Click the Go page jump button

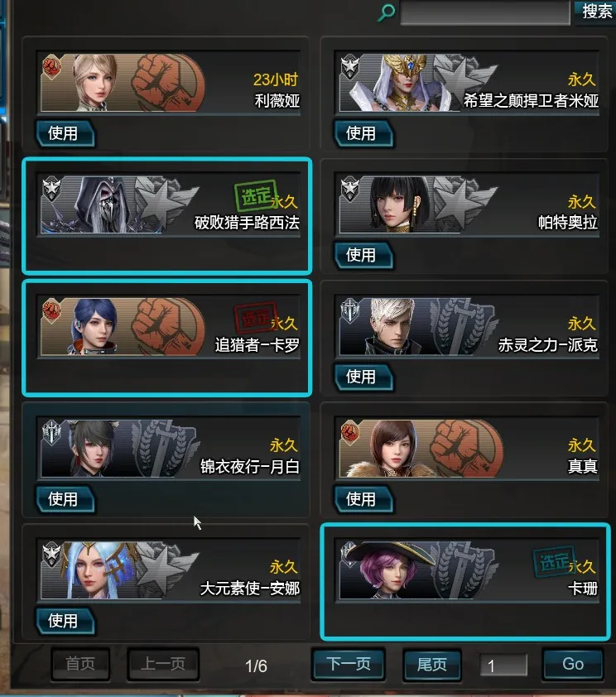573,664
